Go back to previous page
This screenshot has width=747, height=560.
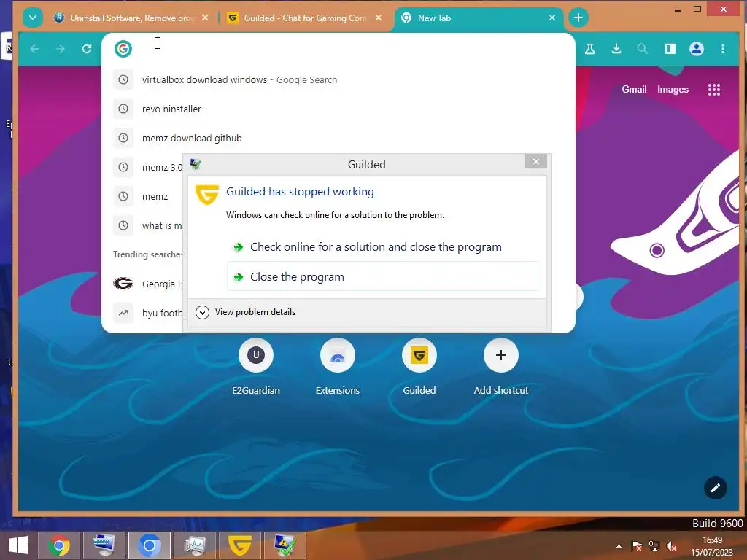(34, 49)
